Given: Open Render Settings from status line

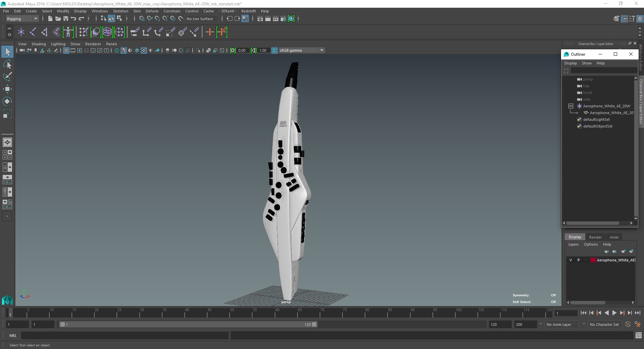Looking at the screenshot, I should click(x=283, y=19).
